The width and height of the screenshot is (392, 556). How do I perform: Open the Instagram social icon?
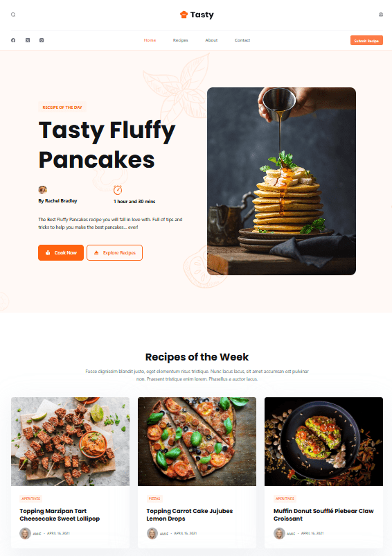(42, 40)
